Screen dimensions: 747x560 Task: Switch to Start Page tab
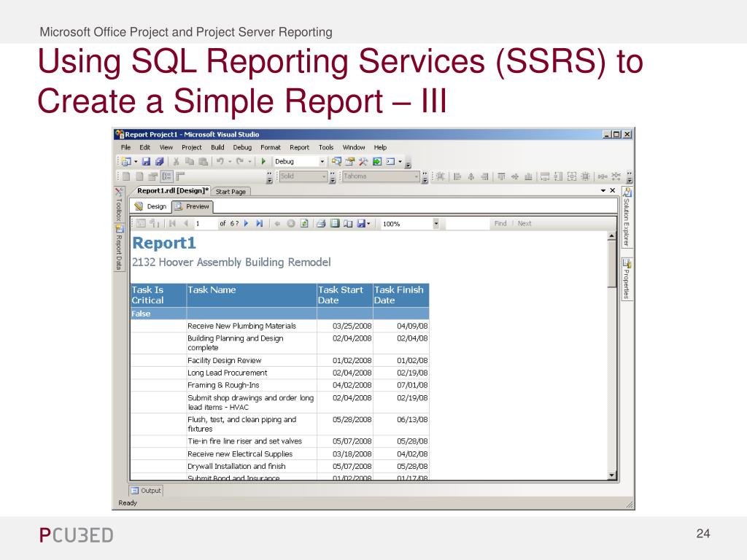point(231,192)
